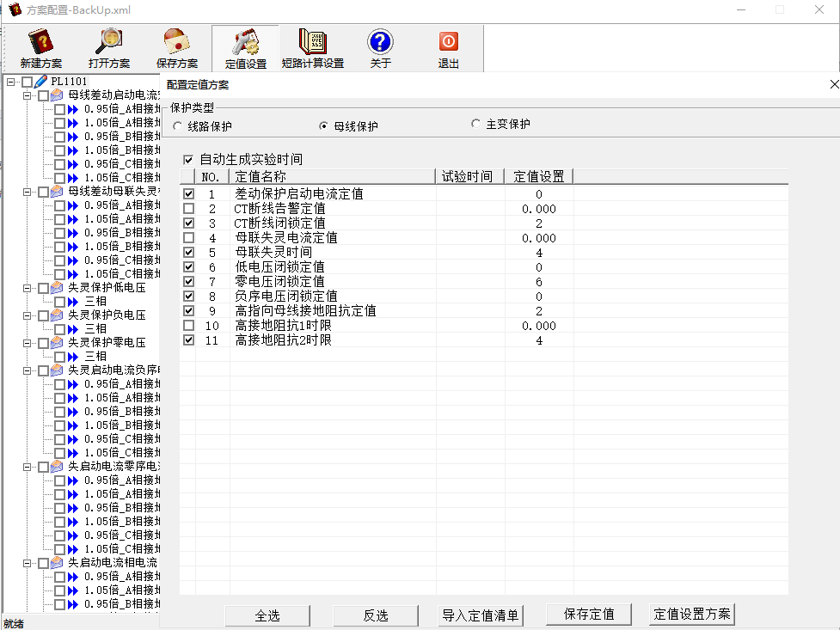The image size is (840, 630).
Task: Click the 关于 help icon
Action: coord(380,42)
